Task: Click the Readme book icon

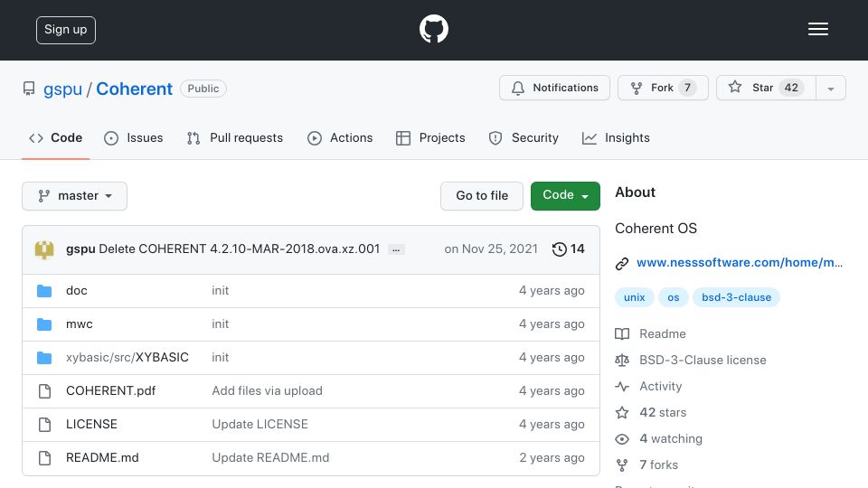Action: pyautogui.click(x=622, y=333)
